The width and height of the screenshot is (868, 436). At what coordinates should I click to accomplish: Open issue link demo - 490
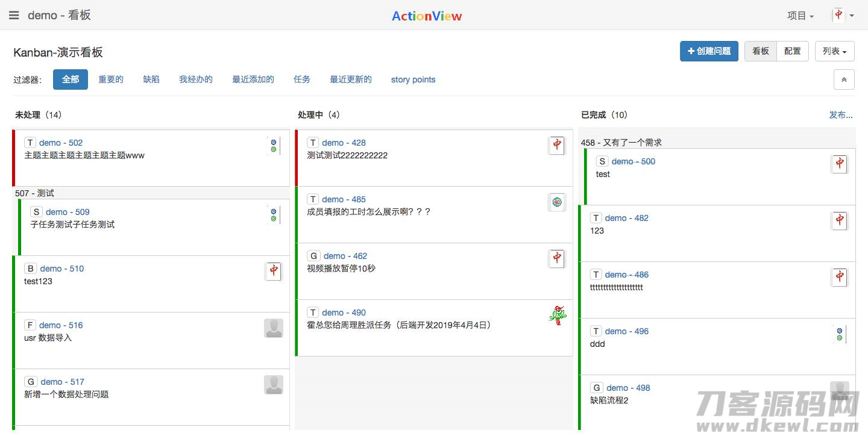344,313
